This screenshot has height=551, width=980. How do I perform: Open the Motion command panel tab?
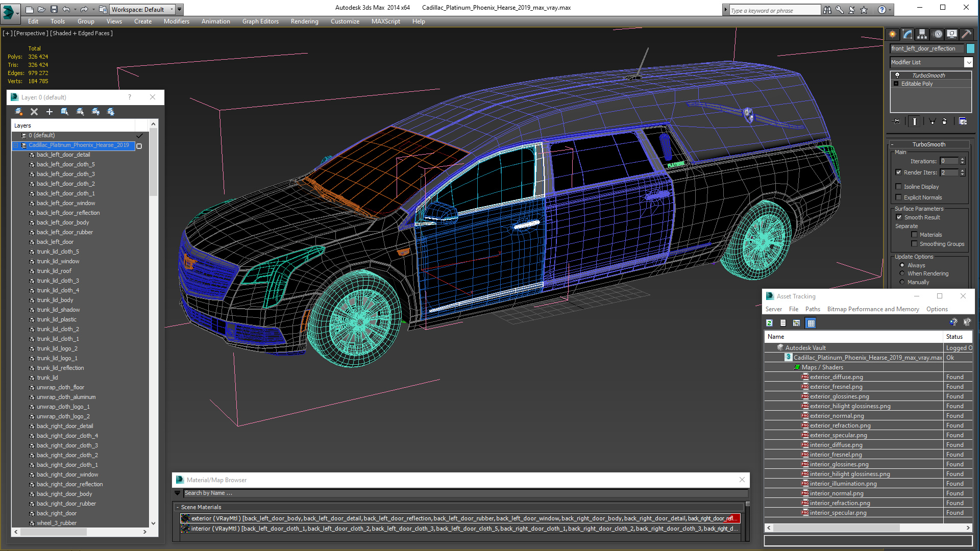[x=938, y=34]
